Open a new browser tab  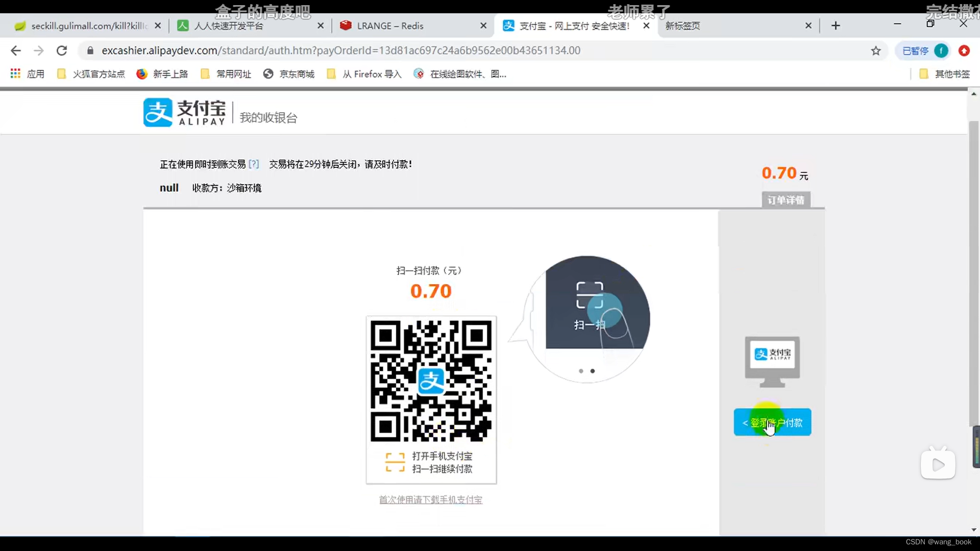click(836, 26)
